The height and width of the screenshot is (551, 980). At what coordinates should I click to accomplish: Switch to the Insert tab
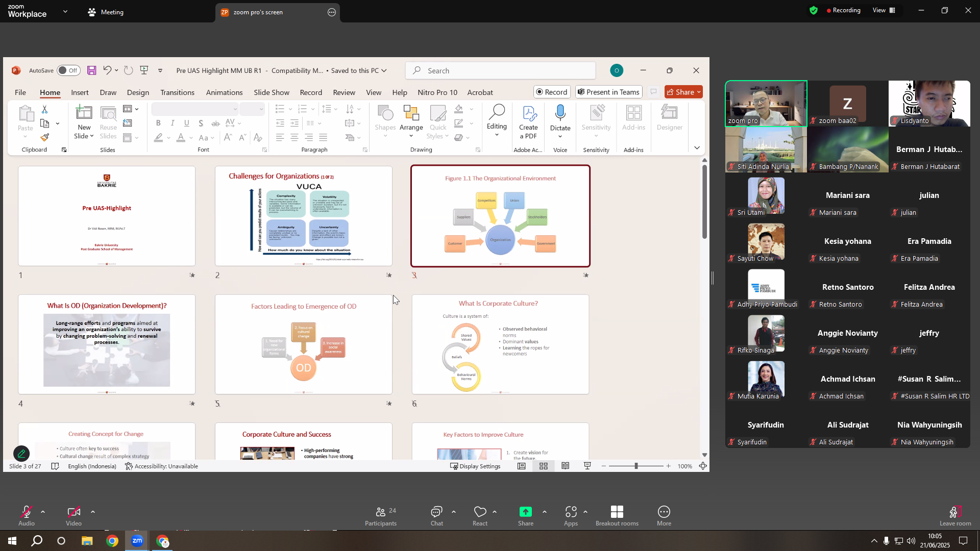(x=80, y=92)
